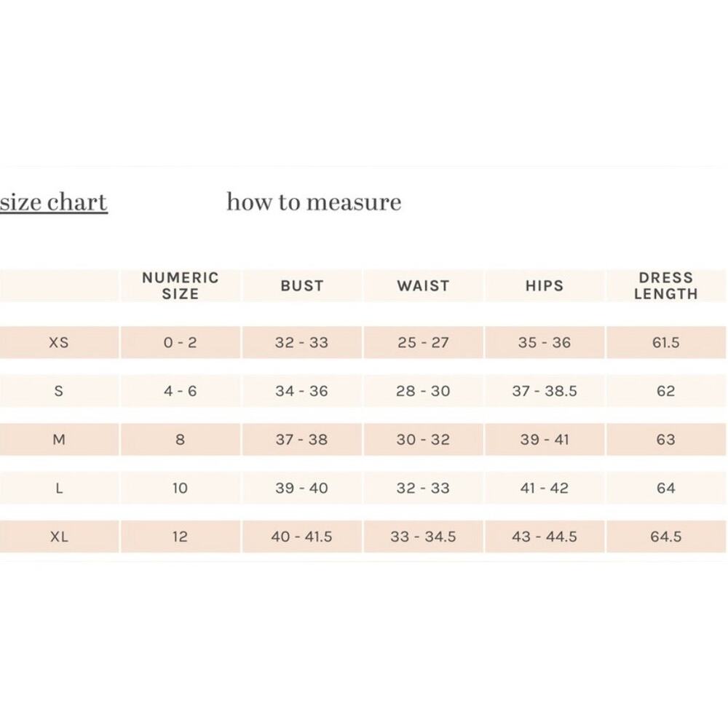This screenshot has width=728, height=728.
Task: Select the XS size row label
Action: [x=59, y=343]
